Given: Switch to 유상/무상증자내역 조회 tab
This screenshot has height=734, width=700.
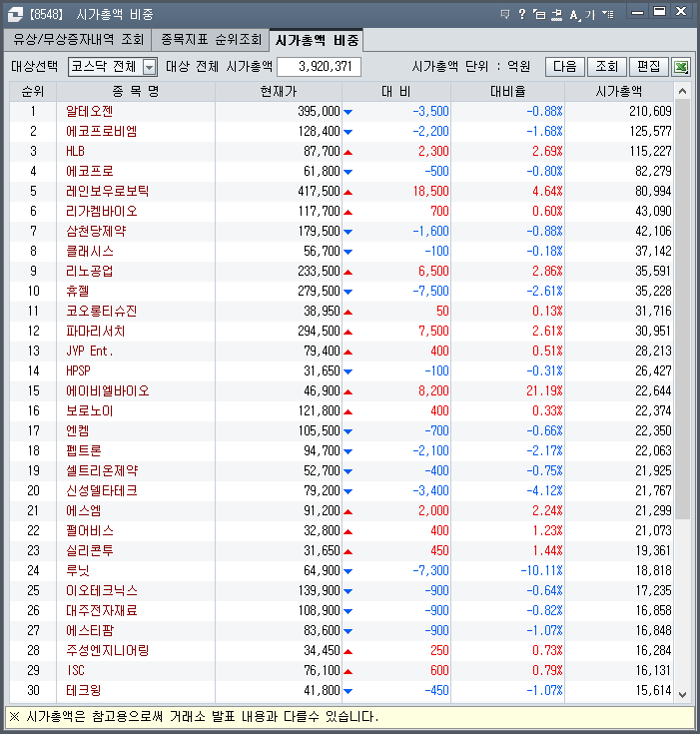Looking at the screenshot, I should click(78, 39).
